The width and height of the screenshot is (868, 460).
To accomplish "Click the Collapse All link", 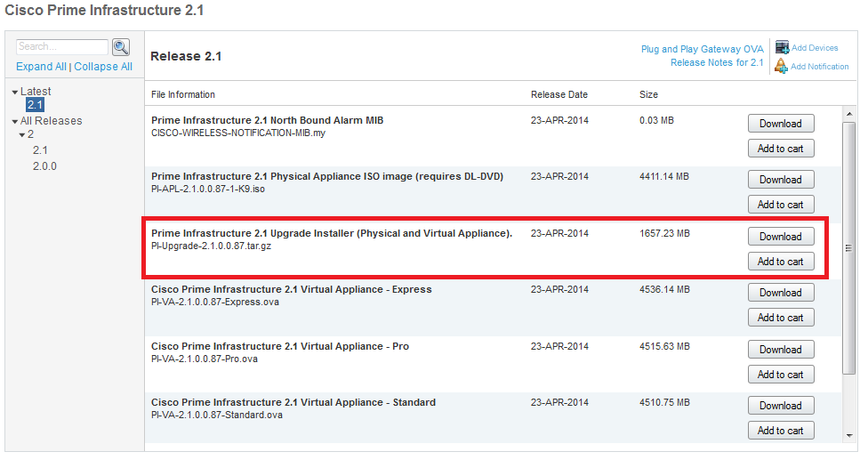I will click(x=103, y=67).
